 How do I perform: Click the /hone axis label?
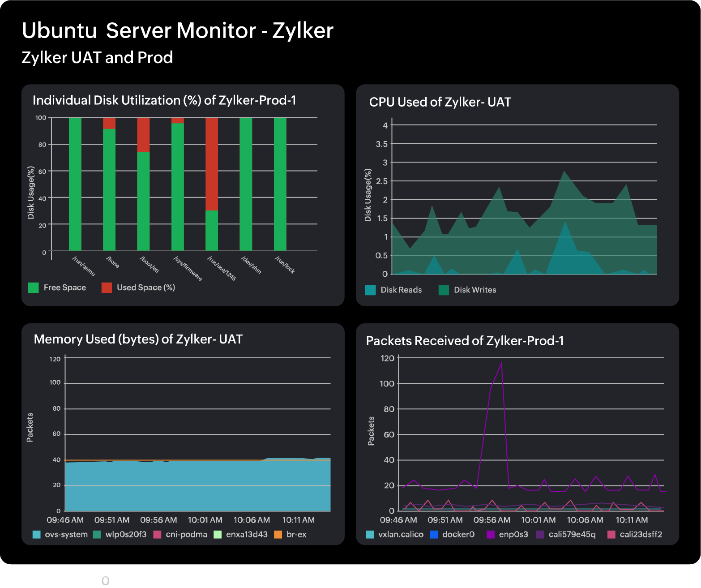click(112, 262)
